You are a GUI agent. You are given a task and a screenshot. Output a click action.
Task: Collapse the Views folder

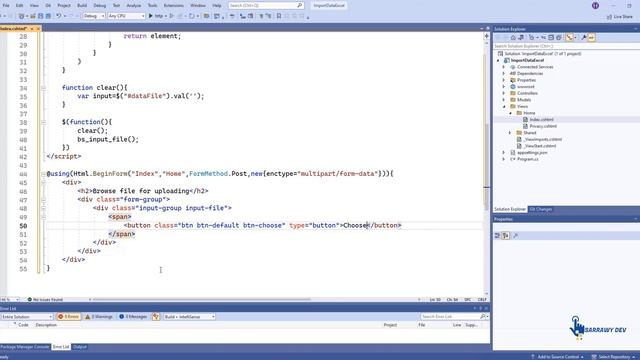click(x=504, y=107)
